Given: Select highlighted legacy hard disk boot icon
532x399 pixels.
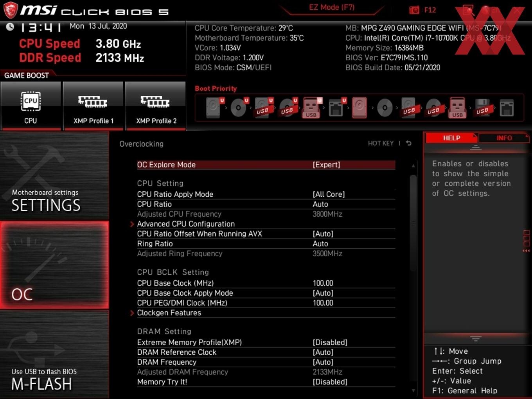Looking at the screenshot, I should (359, 108).
